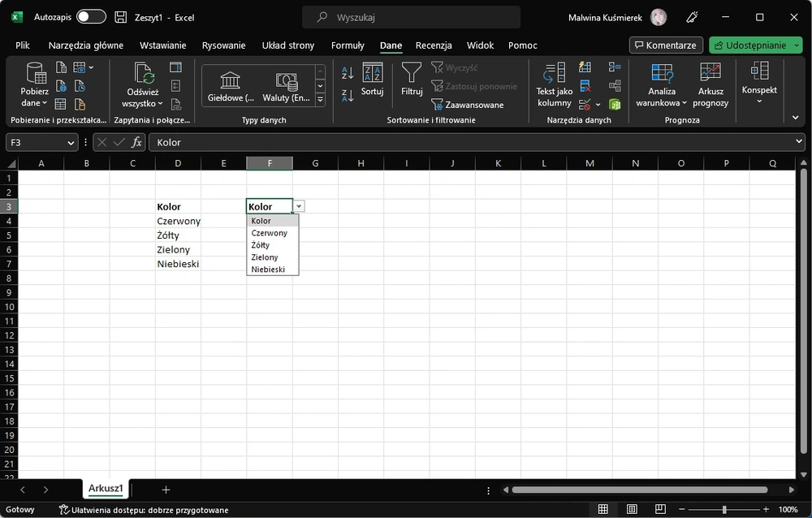This screenshot has height=518, width=812.
Task: Open the Plik tab
Action: (23, 45)
